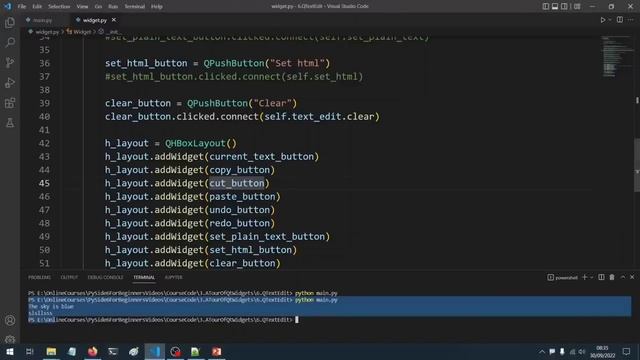
Task: Select the Terminal panel tab
Action: point(144,277)
